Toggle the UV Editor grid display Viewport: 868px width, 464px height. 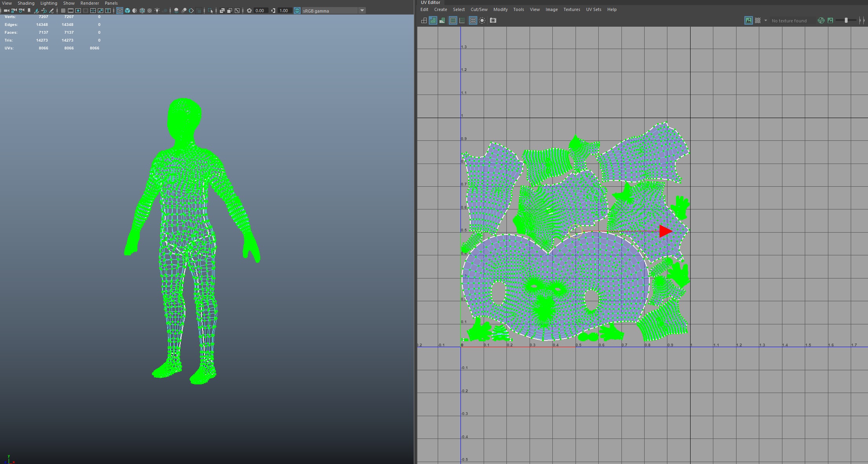click(x=473, y=20)
